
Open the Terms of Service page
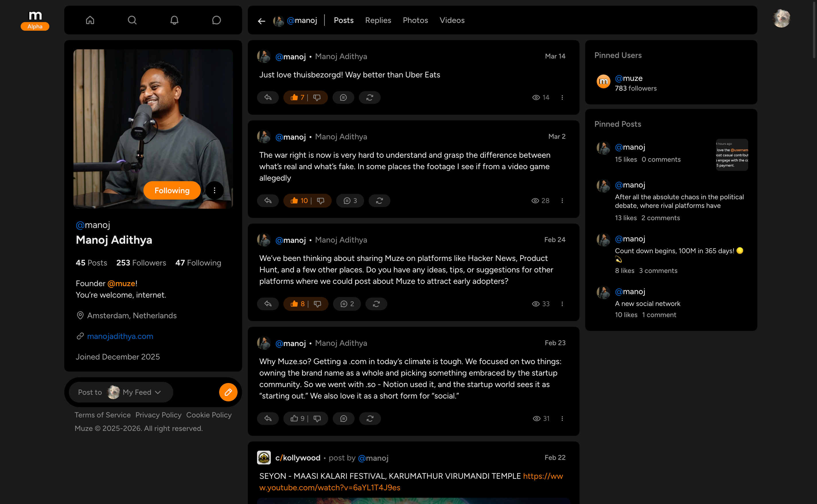point(102,415)
